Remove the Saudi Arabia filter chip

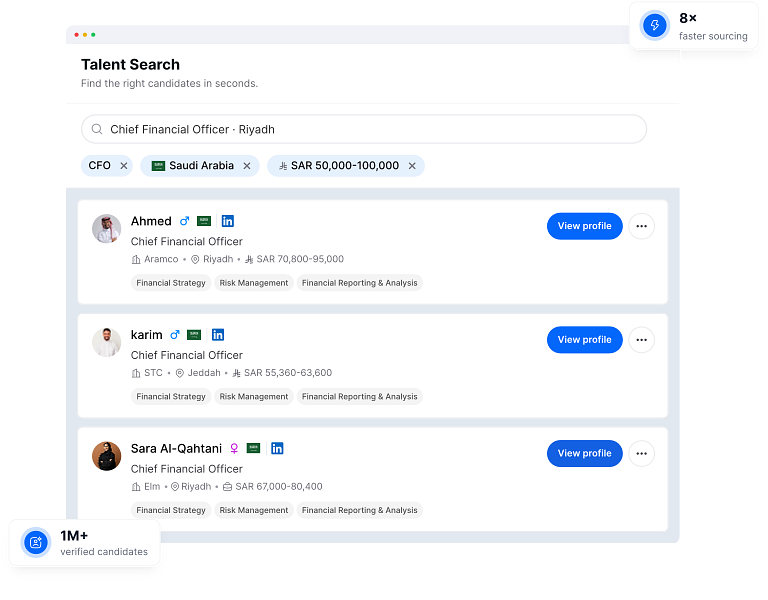pyautogui.click(x=247, y=166)
